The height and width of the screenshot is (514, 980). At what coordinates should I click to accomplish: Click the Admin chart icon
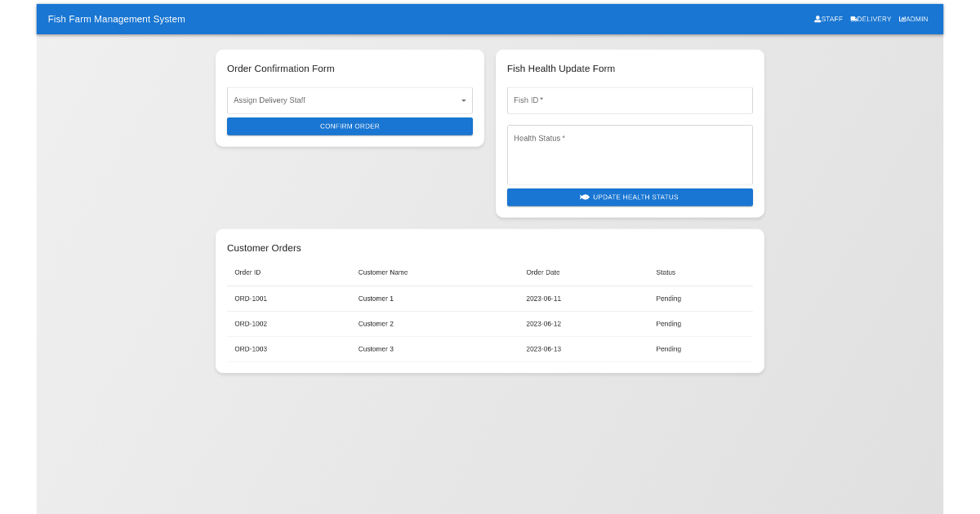pos(902,19)
